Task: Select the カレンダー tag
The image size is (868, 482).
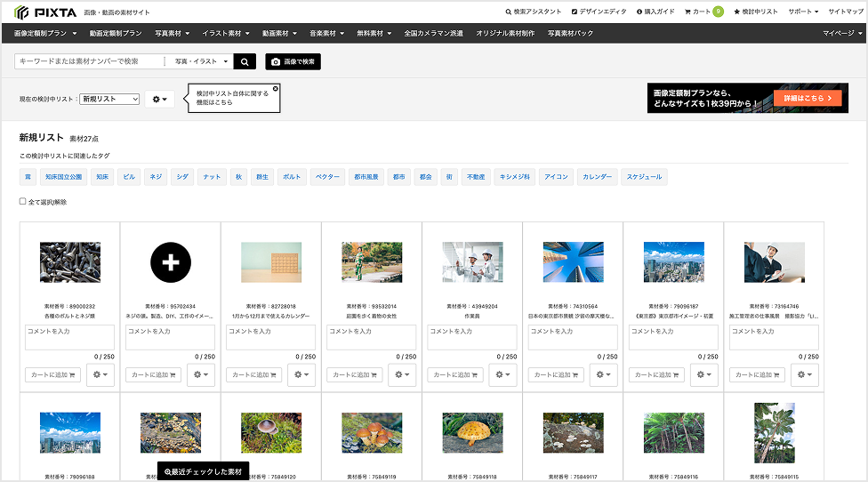Action: coord(598,177)
